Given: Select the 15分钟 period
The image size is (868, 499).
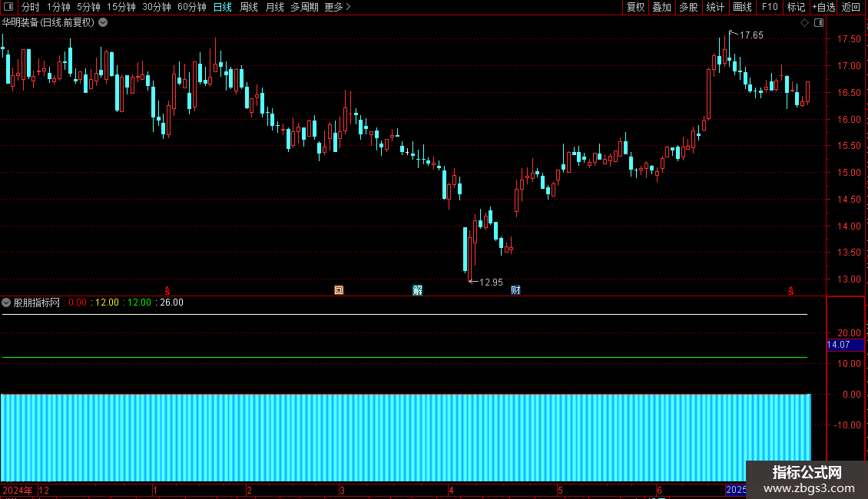Looking at the screenshot, I should coord(121,7).
